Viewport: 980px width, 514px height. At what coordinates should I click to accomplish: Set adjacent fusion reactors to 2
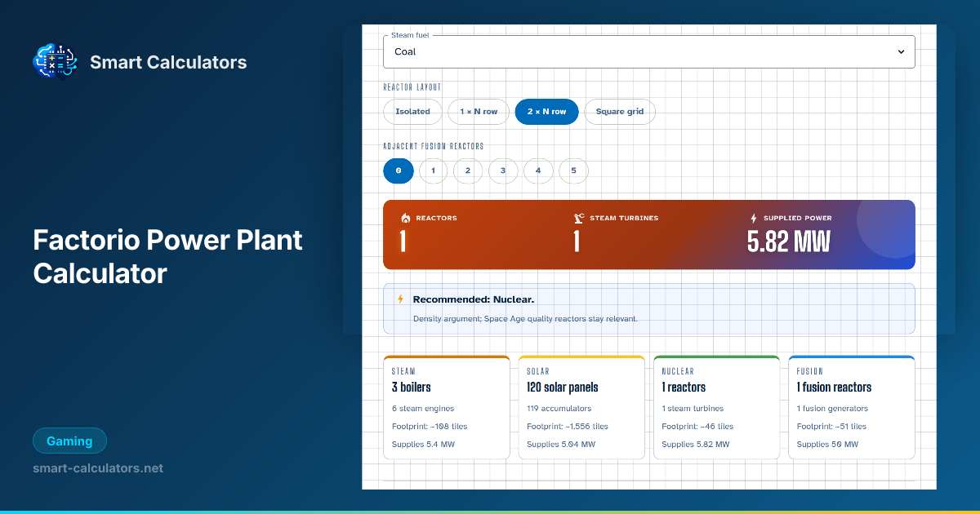468,171
